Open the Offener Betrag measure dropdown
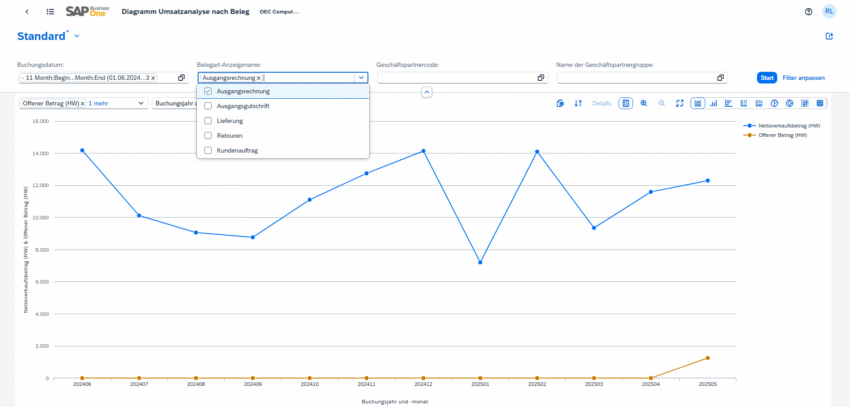Screen dimensions: 850x407 pyautogui.click(x=141, y=103)
